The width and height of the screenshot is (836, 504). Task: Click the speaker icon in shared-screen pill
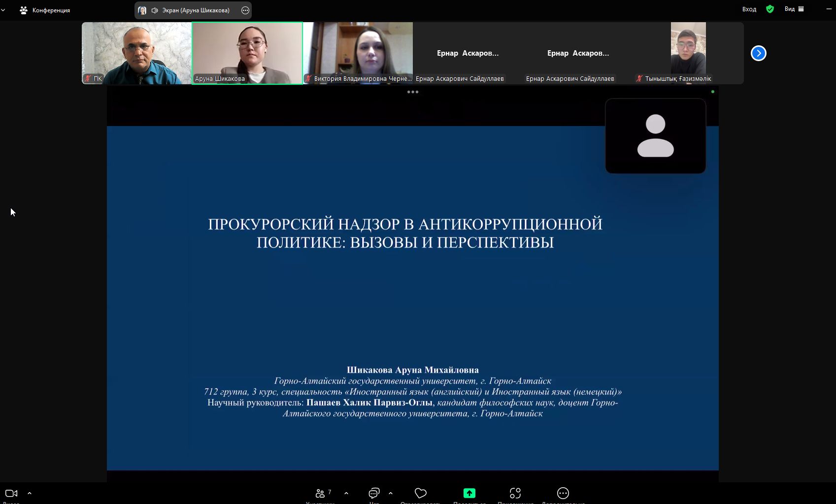coord(155,10)
